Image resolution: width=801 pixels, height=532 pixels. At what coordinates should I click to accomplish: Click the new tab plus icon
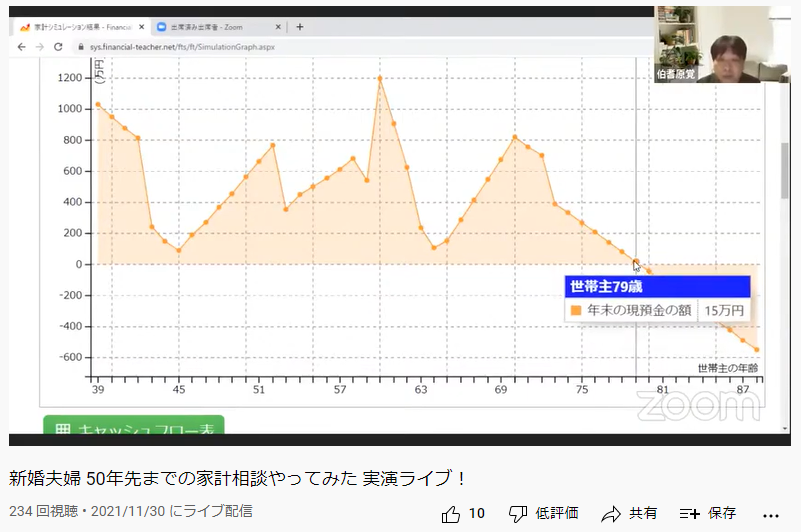[300, 27]
